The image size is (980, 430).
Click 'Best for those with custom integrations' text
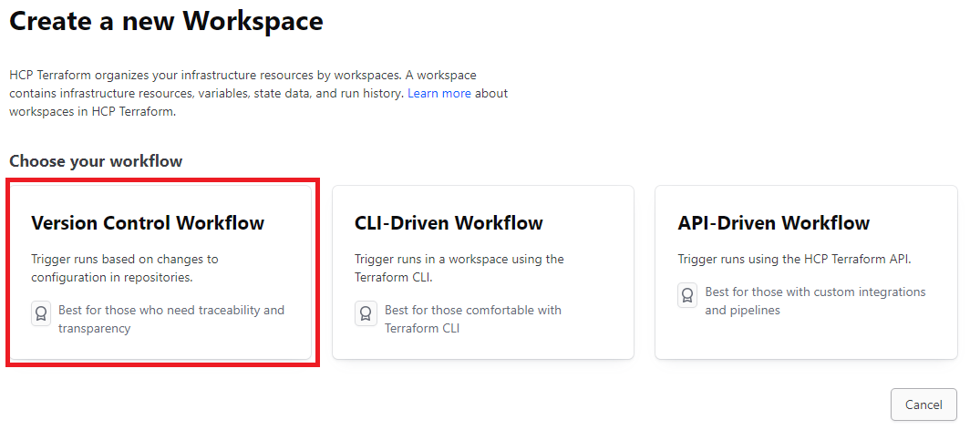tap(815, 301)
